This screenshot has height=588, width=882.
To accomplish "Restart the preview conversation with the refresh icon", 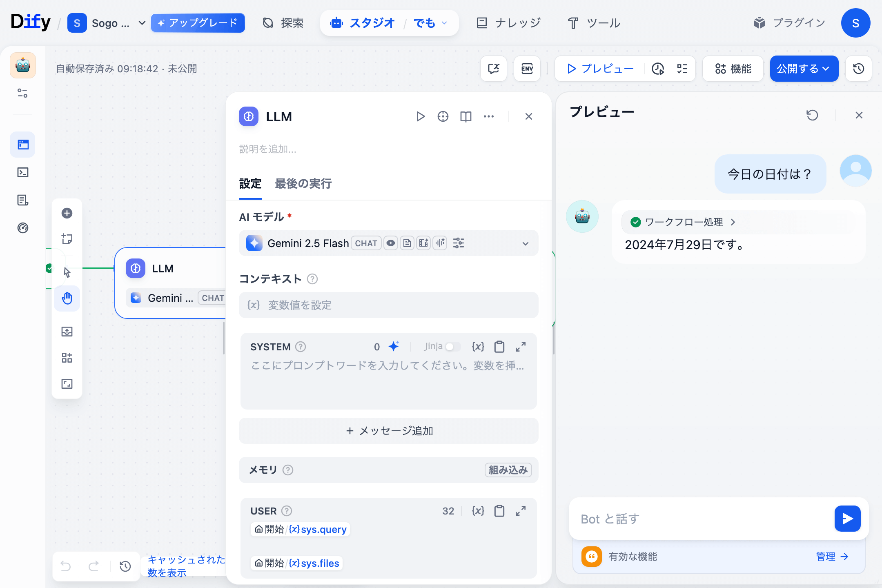I will pos(813,115).
